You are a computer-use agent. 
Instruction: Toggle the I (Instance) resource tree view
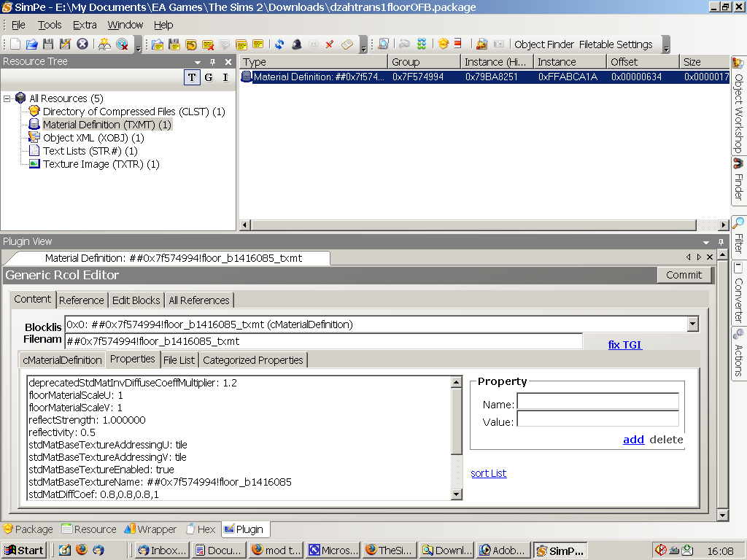(225, 77)
